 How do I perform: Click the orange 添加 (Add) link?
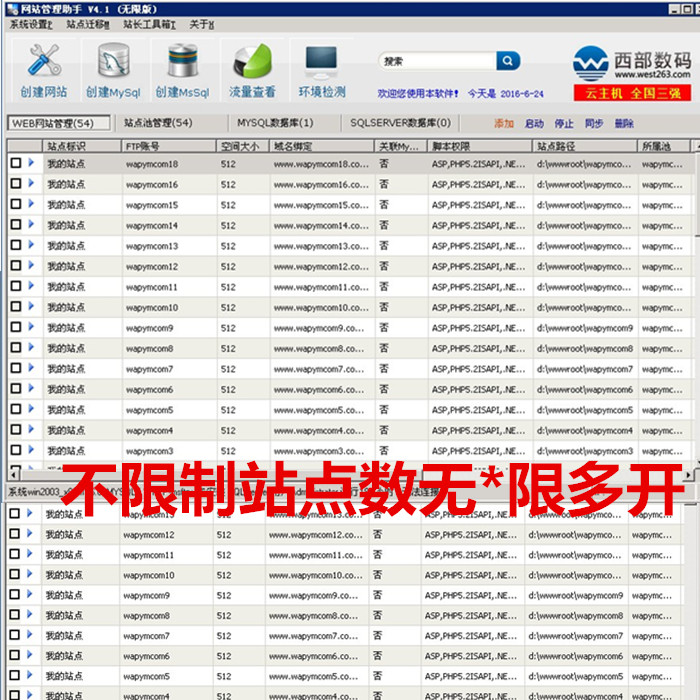coord(503,124)
